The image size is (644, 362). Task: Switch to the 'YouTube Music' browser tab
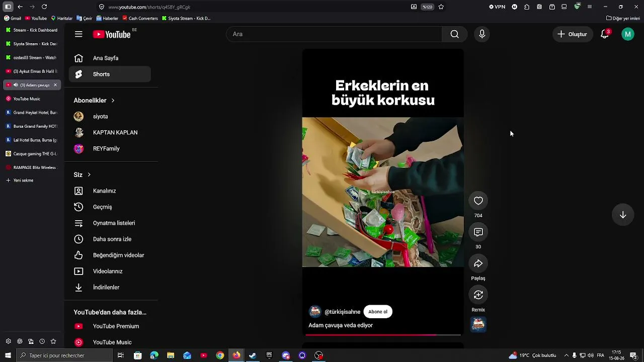tap(32, 99)
